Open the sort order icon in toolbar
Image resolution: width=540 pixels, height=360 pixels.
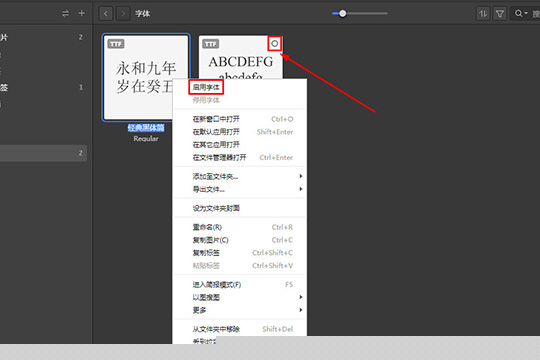[x=483, y=14]
